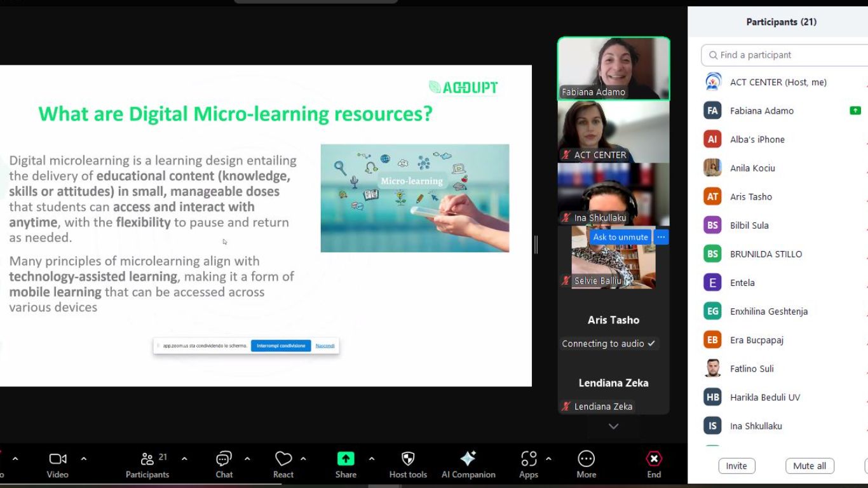
Task: Click the Invite button
Action: pyautogui.click(x=736, y=466)
